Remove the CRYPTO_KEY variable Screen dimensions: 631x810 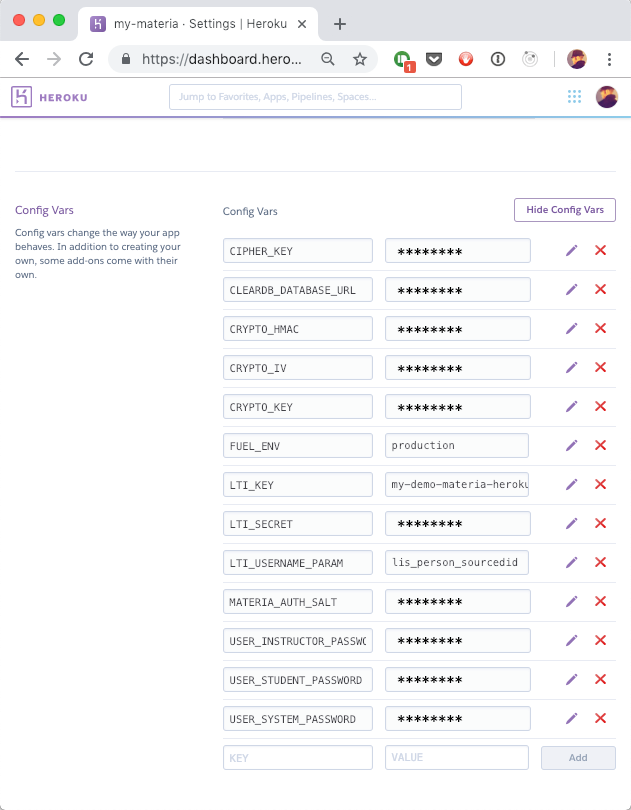[x=600, y=407]
